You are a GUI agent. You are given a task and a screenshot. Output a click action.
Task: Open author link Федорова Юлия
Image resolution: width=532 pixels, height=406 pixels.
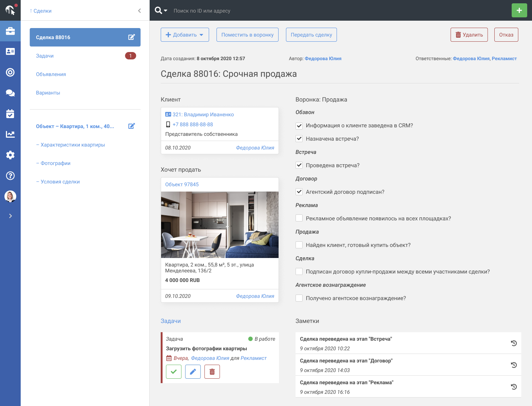pos(323,58)
